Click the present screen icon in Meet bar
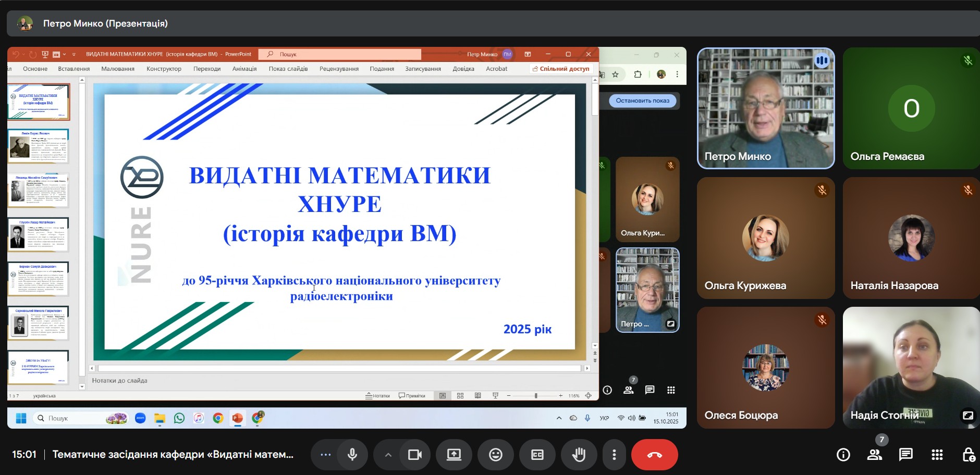The height and width of the screenshot is (475, 980). (x=454, y=455)
